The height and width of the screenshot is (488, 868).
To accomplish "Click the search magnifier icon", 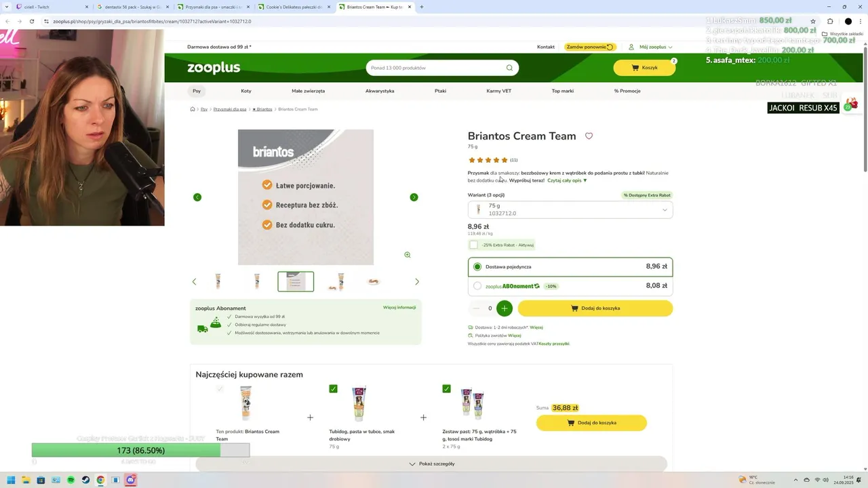I will [509, 68].
